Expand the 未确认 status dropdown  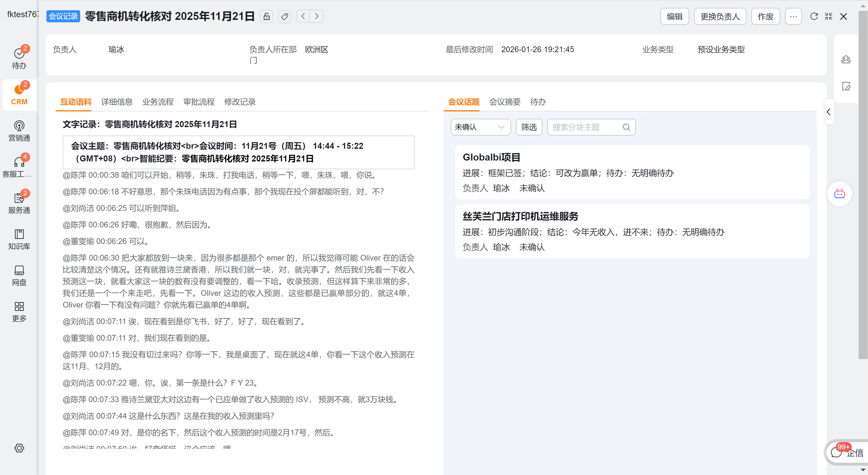[480, 127]
